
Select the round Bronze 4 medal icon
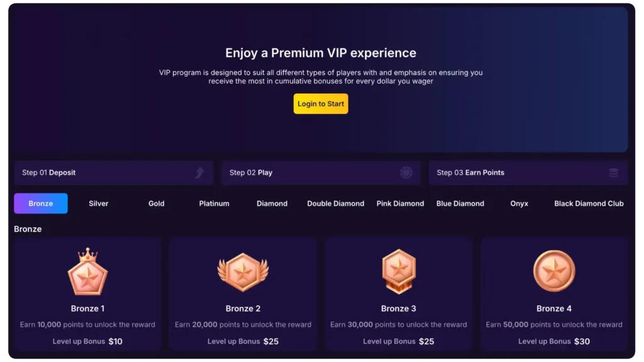point(553,270)
